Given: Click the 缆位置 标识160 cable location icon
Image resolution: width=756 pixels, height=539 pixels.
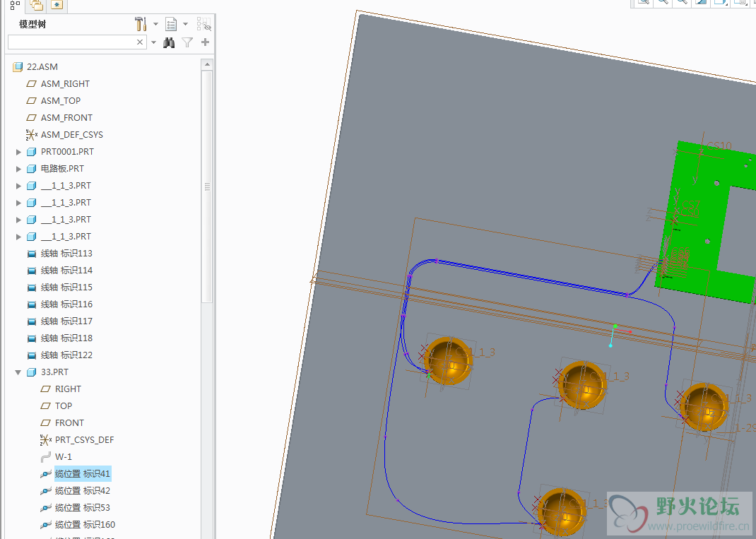Looking at the screenshot, I should click(46, 525).
